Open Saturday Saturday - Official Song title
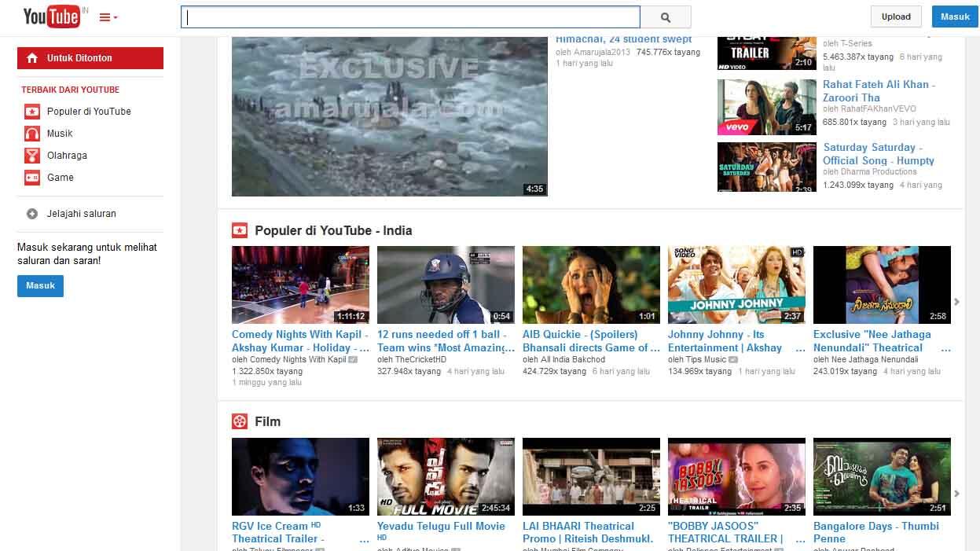The image size is (980, 551). [879, 154]
